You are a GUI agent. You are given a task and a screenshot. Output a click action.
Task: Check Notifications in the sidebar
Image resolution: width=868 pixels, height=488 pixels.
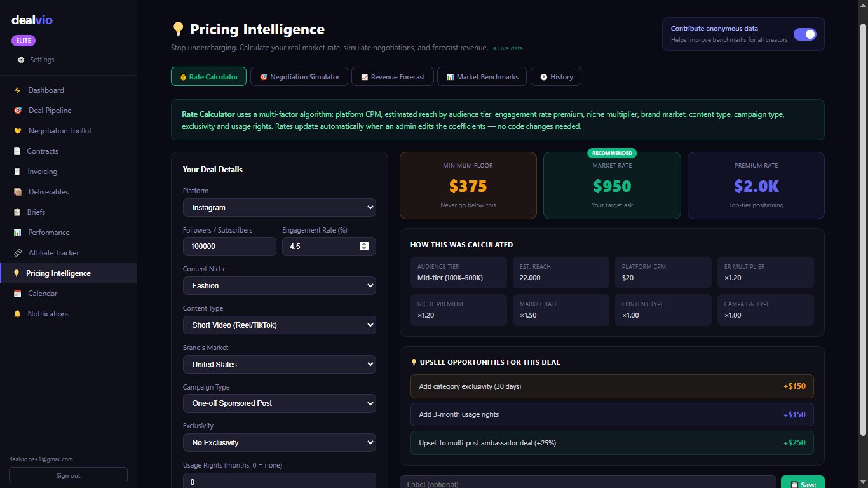tap(48, 313)
